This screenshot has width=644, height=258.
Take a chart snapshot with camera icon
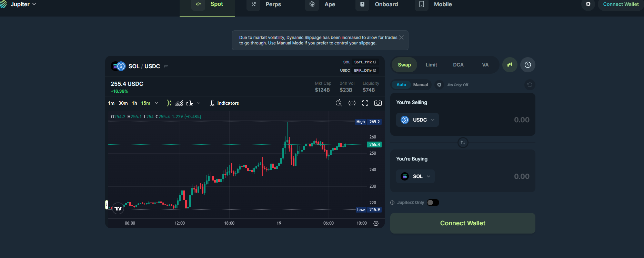point(378,103)
